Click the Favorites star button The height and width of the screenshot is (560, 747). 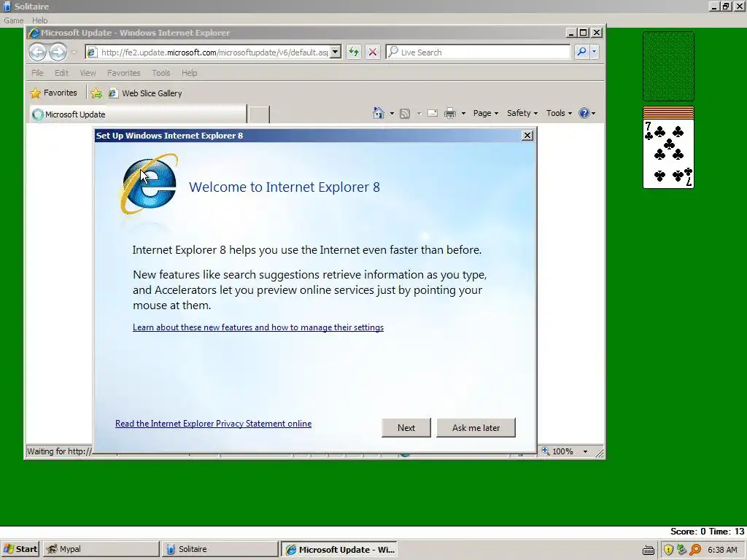tap(53, 93)
